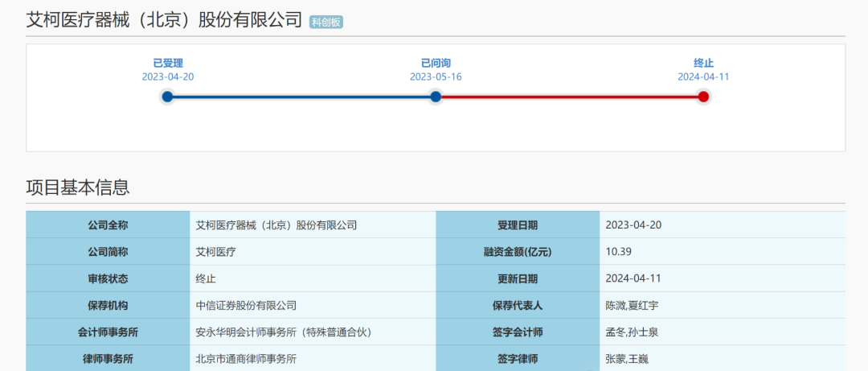Click the 签字会计师 header cell
The width and height of the screenshot is (868, 371).
(518, 332)
